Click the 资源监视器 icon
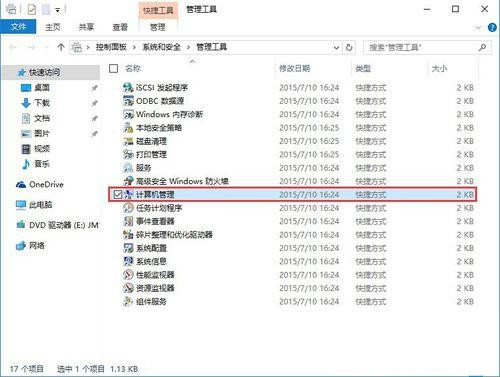The image size is (500, 377). click(x=128, y=288)
